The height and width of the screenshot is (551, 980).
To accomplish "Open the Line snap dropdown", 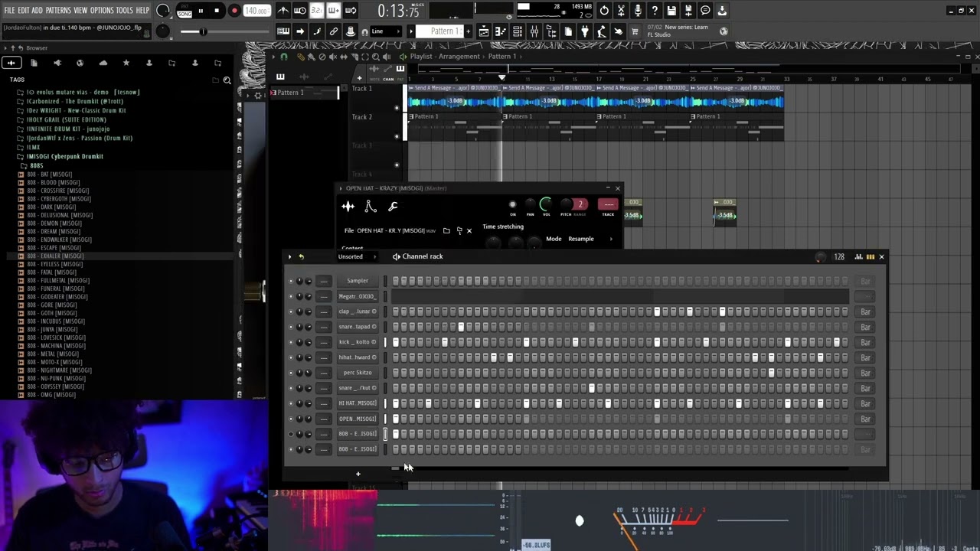I will point(385,31).
